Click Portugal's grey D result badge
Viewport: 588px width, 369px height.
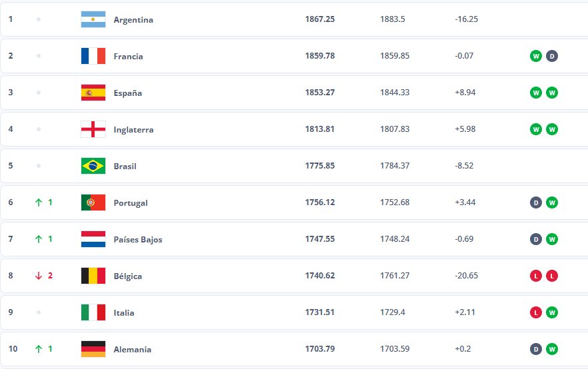click(536, 202)
